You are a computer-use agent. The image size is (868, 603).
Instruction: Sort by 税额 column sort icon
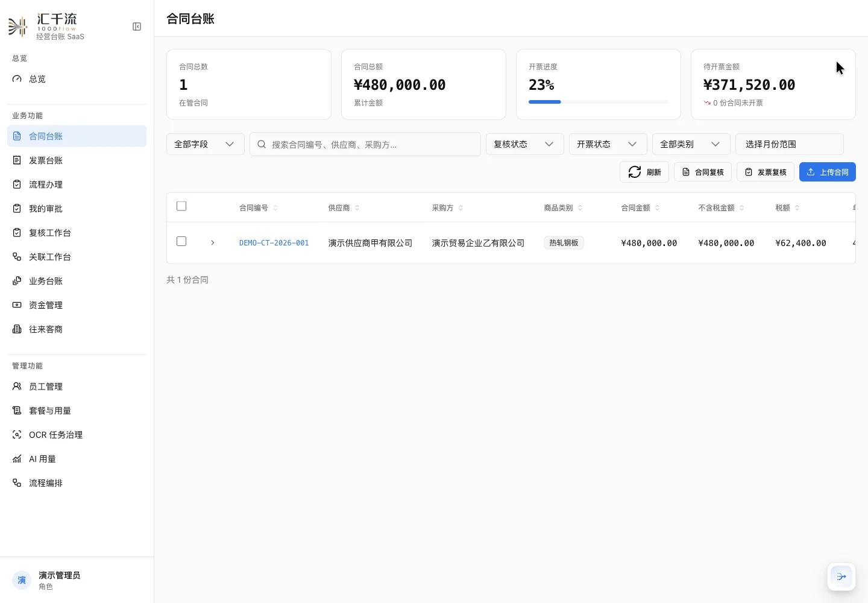pos(797,208)
